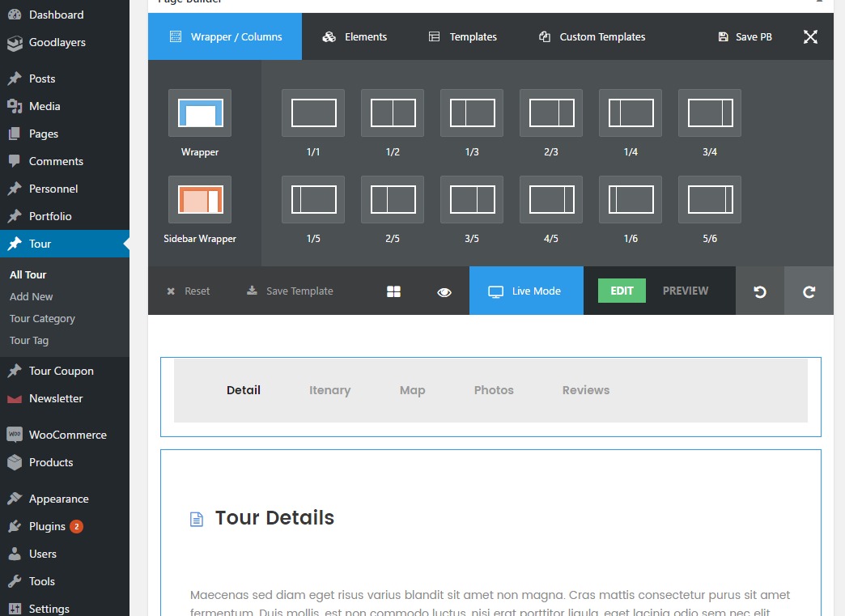845x616 pixels.
Task: Click the redo arrow icon
Action: 809,291
